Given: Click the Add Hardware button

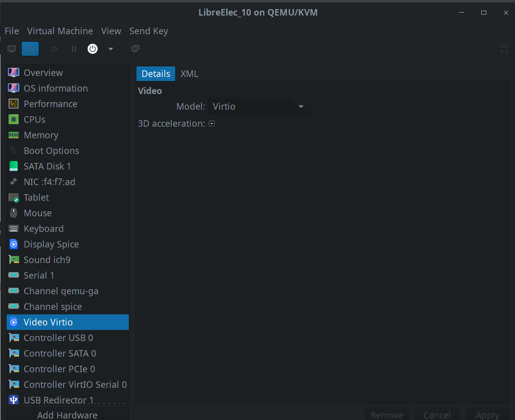Looking at the screenshot, I should pos(67,415).
